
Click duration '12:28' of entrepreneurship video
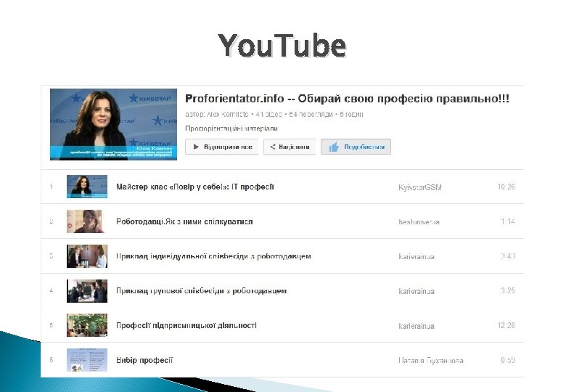pyautogui.click(x=506, y=325)
